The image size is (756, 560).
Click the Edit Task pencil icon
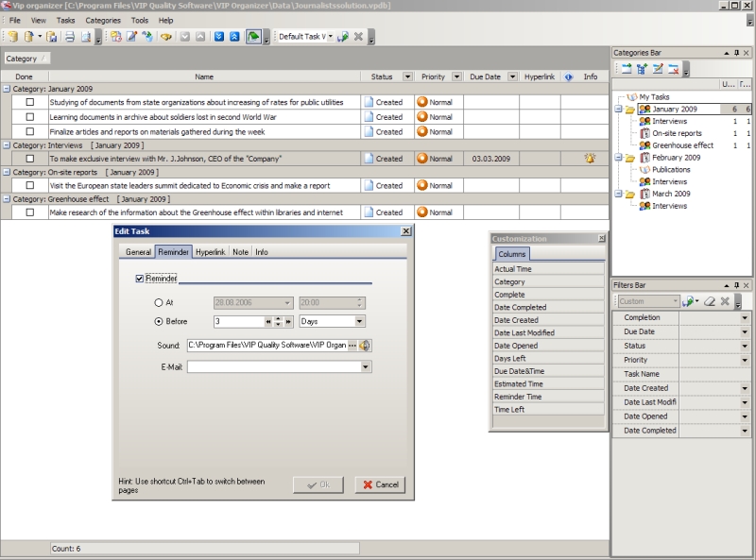(x=132, y=37)
